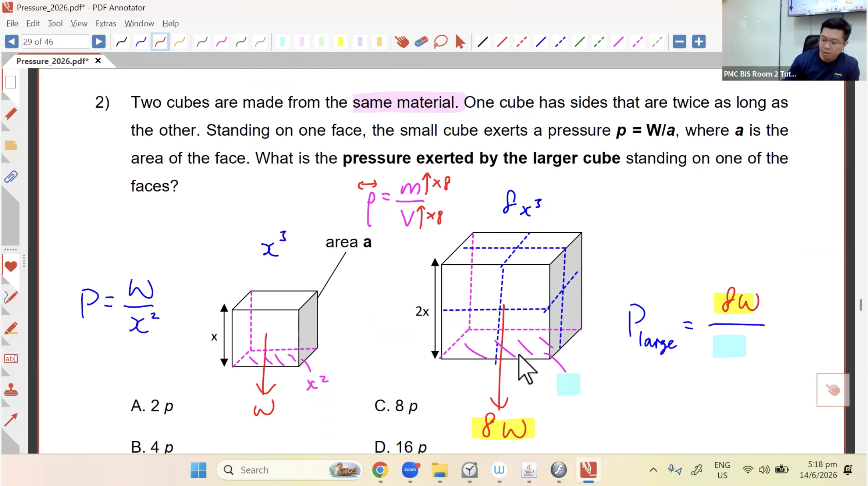Open the File menu
The image size is (868, 486).
[x=12, y=23]
